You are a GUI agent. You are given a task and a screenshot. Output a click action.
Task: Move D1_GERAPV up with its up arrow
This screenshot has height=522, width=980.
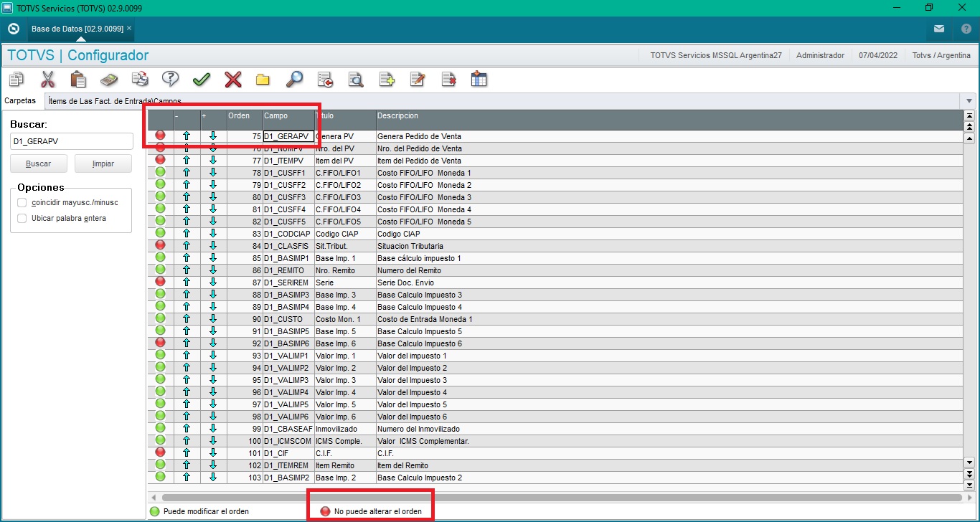187,136
